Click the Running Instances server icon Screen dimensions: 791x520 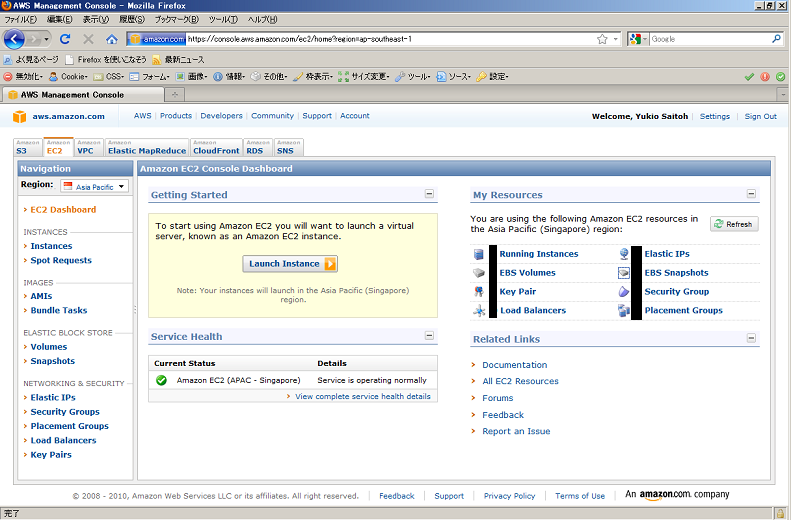click(x=479, y=254)
